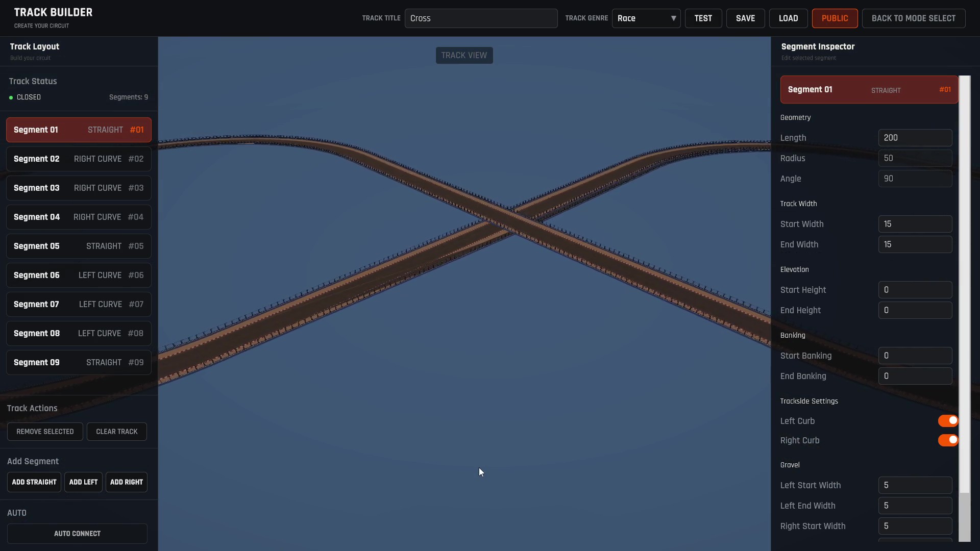Screen dimensions: 980x551
Task: Click AUTO CONNECT button
Action: pyautogui.click(x=77, y=534)
